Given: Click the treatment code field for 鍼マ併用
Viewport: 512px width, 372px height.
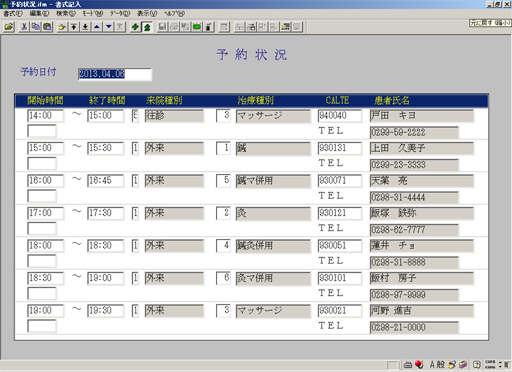Looking at the screenshot, I should click(x=223, y=181).
